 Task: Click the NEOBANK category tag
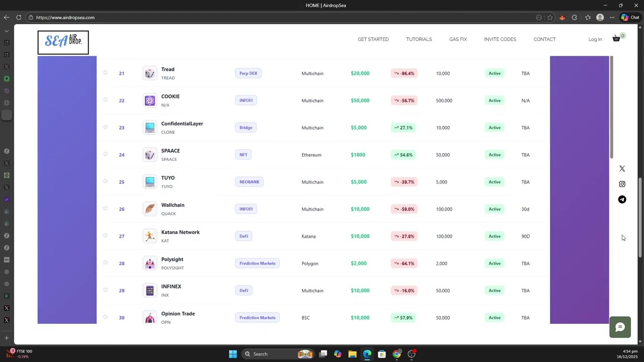click(x=249, y=182)
